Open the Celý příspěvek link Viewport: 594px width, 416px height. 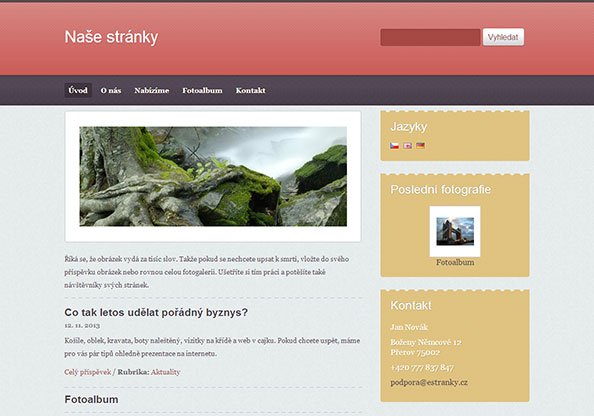tap(88, 372)
